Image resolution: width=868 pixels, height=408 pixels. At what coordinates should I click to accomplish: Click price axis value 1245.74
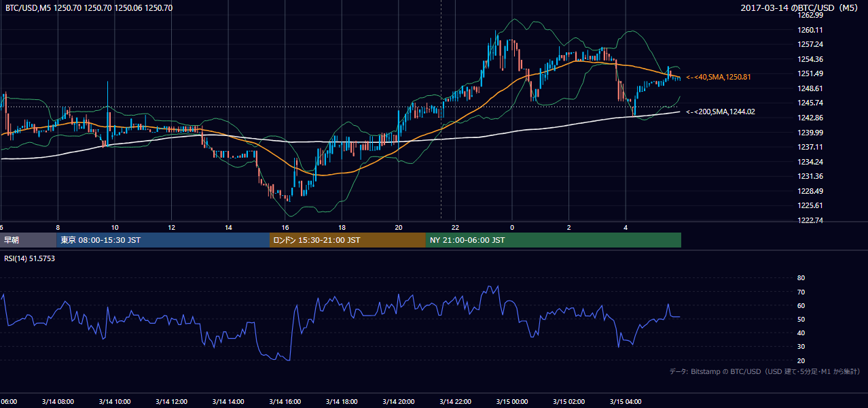(810, 103)
